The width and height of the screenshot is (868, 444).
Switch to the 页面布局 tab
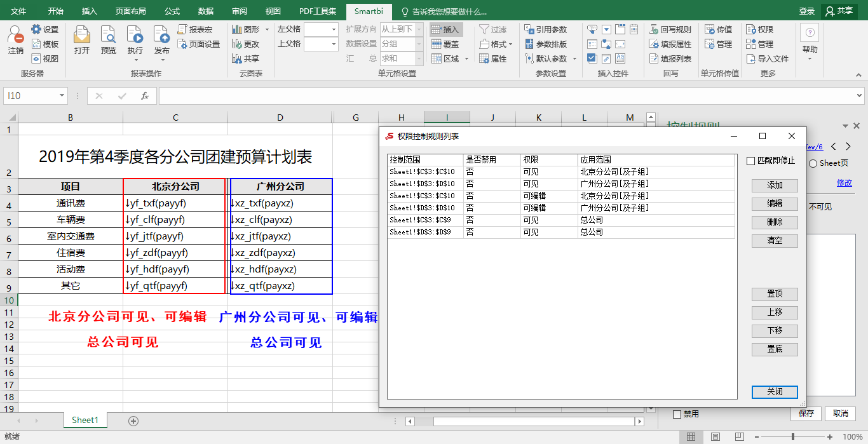coord(131,11)
